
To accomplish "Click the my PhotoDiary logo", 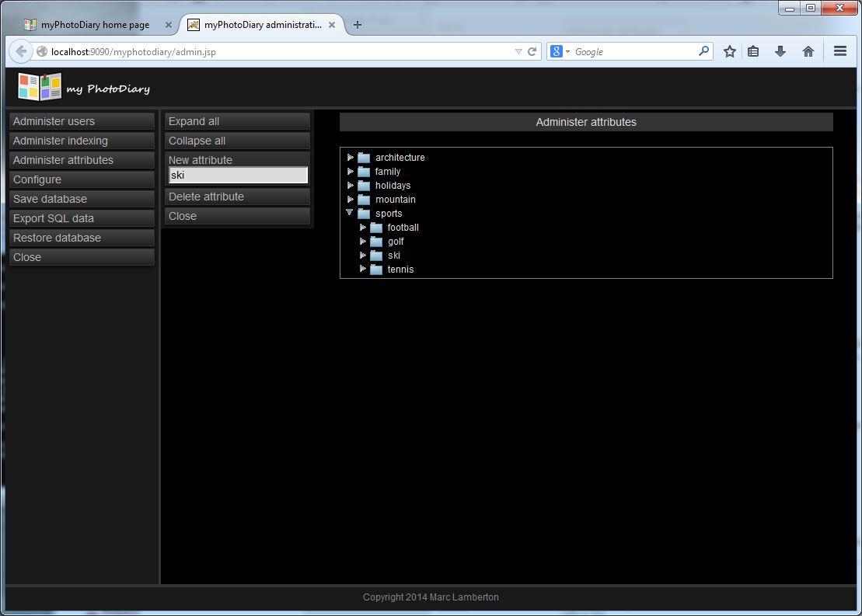I will (x=84, y=87).
